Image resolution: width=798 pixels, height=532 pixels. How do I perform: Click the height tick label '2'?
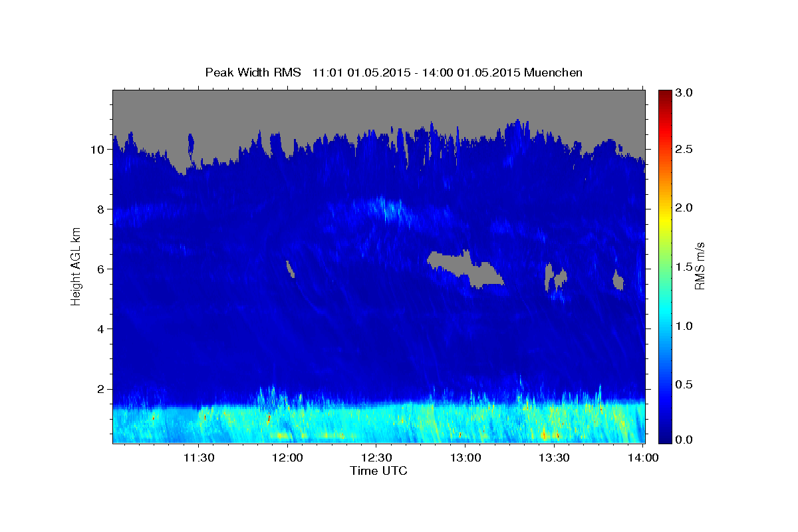(x=102, y=389)
